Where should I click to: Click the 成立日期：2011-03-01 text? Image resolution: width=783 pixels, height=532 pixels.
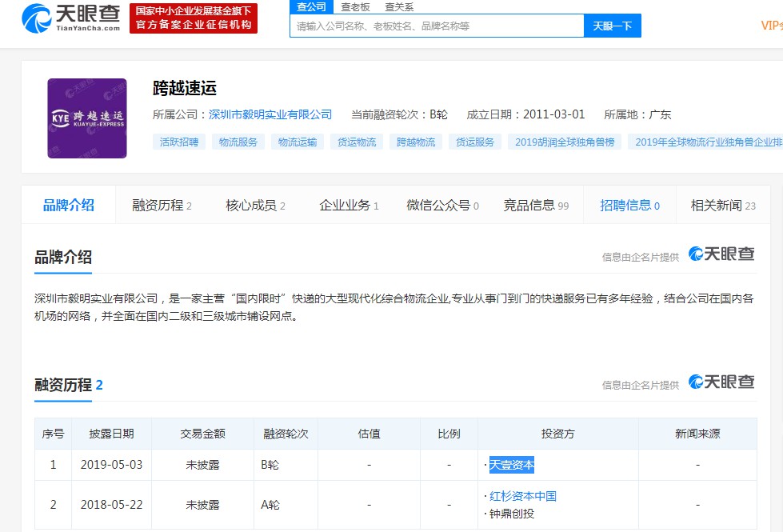pos(525,114)
